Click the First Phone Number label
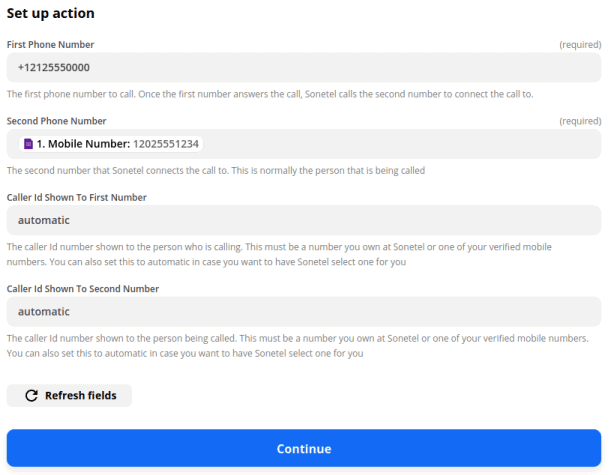 coord(50,45)
